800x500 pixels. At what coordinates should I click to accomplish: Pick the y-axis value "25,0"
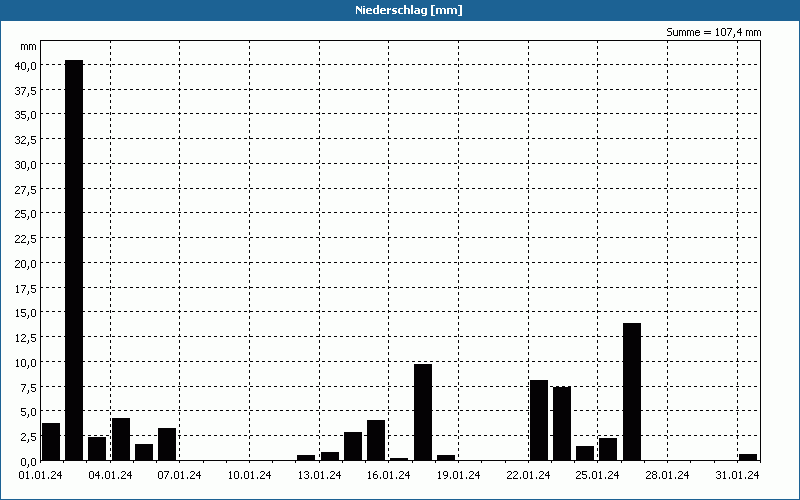tap(26, 214)
